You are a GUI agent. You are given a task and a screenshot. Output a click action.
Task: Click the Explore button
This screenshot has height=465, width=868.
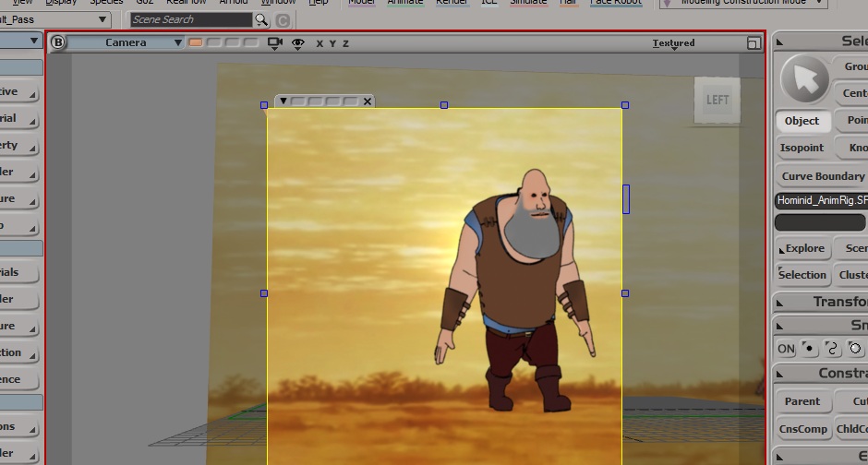[x=802, y=248]
